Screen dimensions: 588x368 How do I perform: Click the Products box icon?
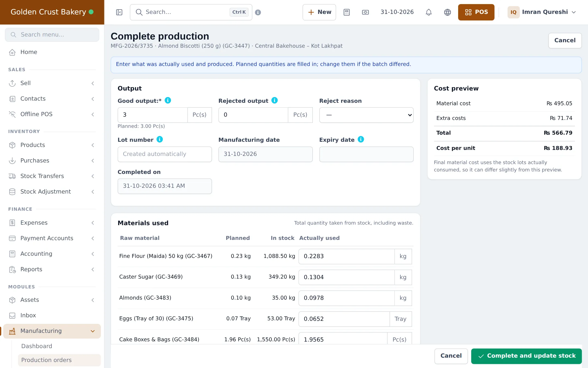pyautogui.click(x=12, y=145)
